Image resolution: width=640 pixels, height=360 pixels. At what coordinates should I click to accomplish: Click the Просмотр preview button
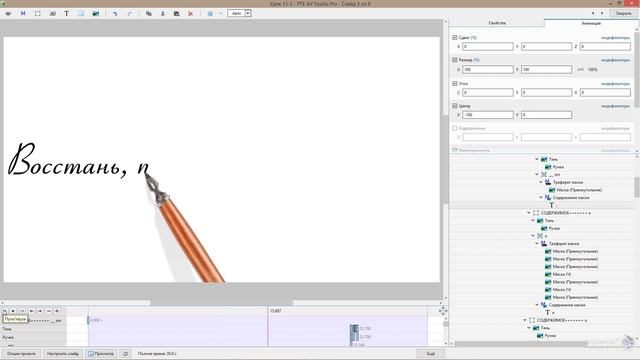coord(101,353)
